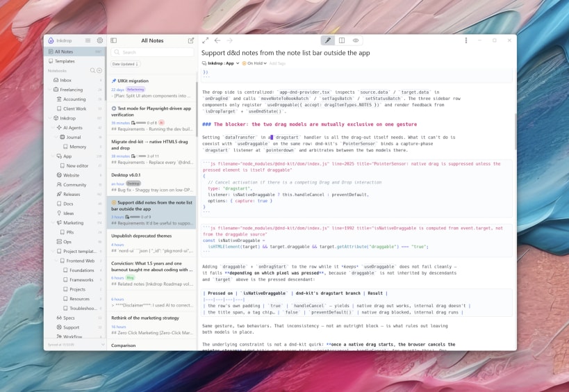569x392 pixels.
Task: Click the Ideas lightbulb icon
Action: click(x=59, y=213)
